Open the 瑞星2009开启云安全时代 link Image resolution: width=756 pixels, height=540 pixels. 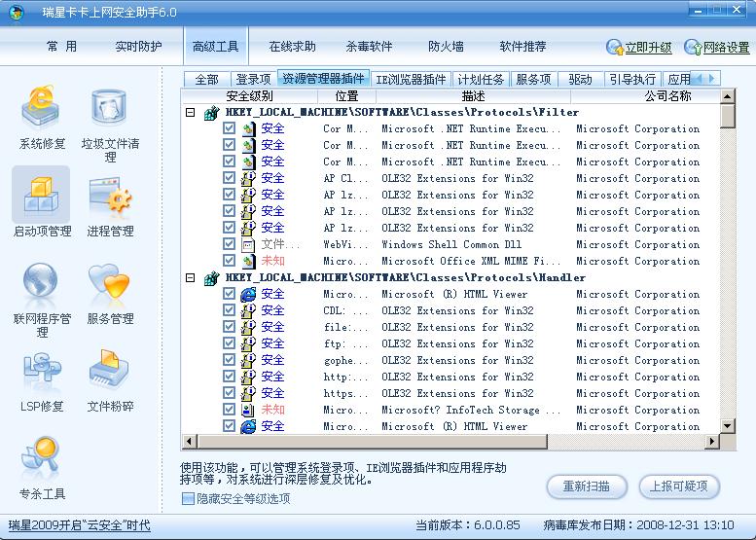[79, 525]
